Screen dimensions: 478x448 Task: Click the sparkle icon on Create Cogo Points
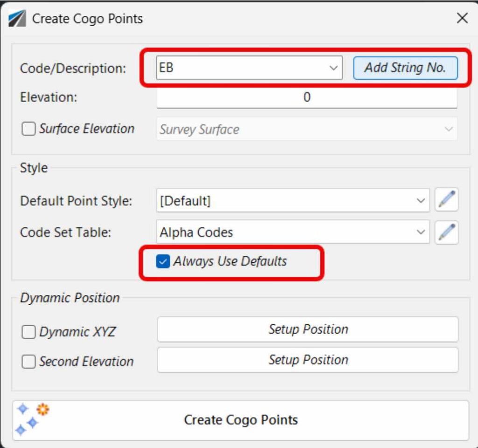pos(32,420)
